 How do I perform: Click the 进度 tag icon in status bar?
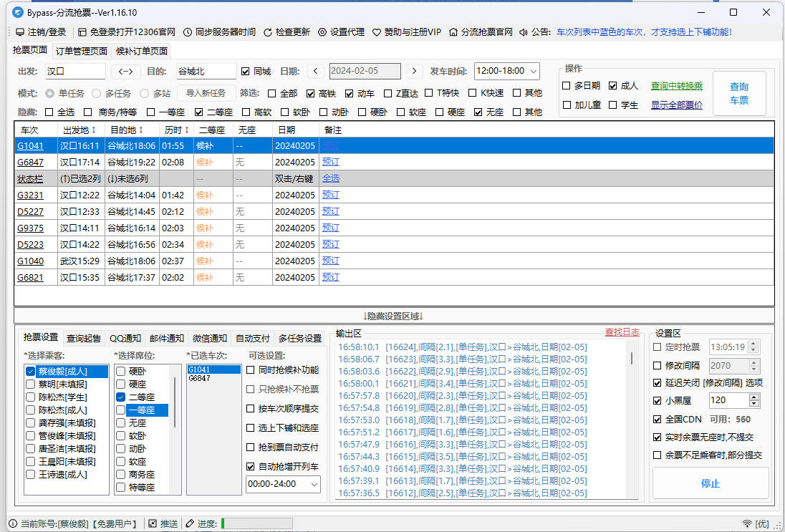190,523
